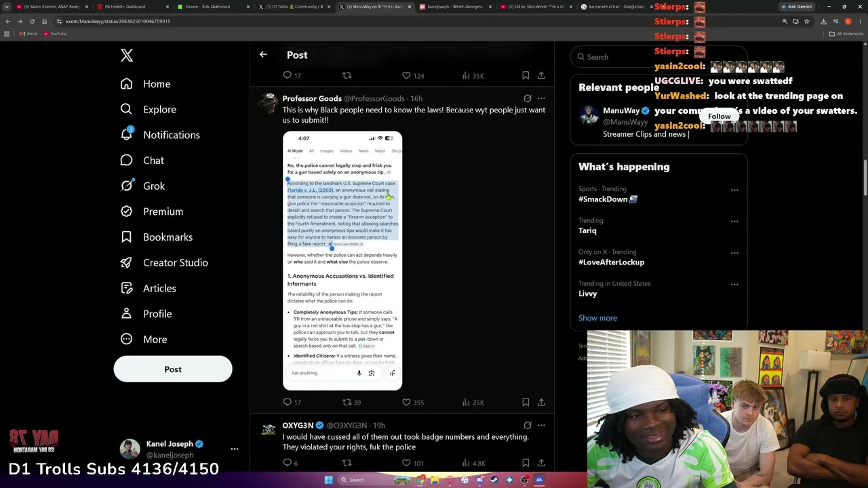
Task: Open the #SmackDown trending topic
Action: click(608, 199)
